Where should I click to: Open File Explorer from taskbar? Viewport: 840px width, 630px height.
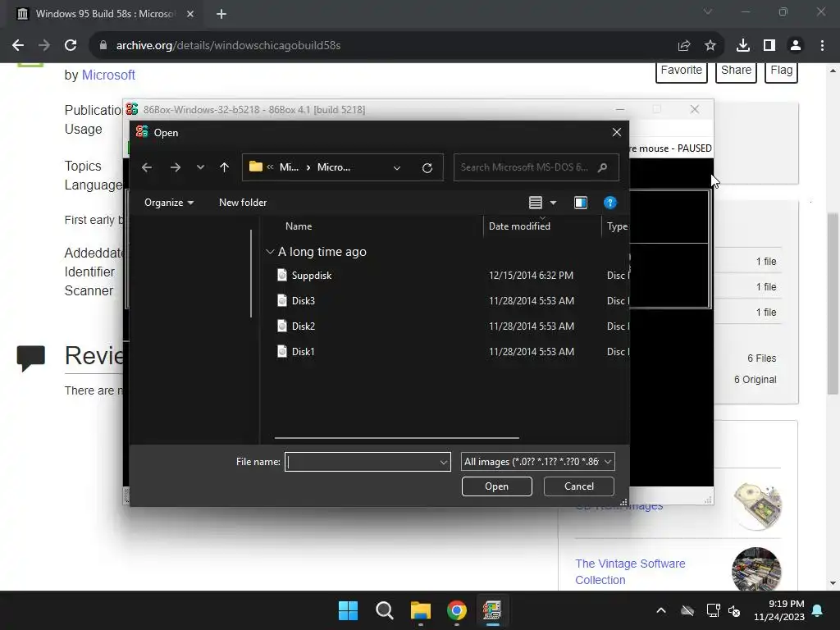pos(421,610)
